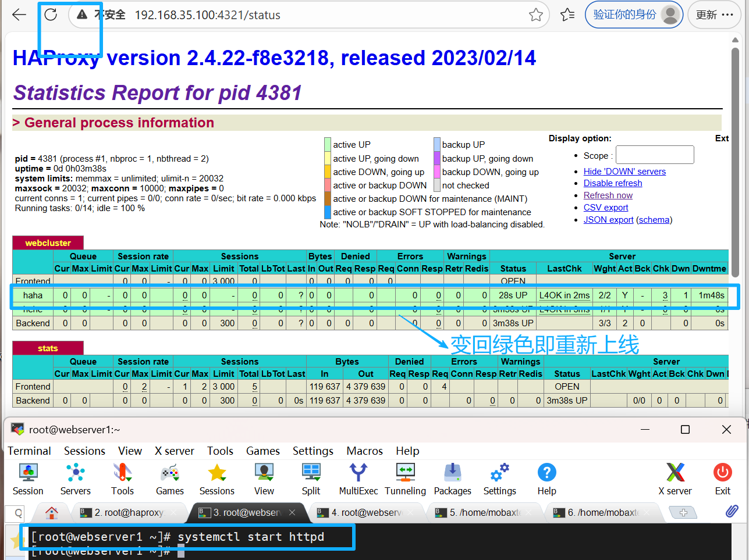Screen dimensions: 749x560
Task: Open MobaXterm Help toolbar icon
Action: [547, 480]
